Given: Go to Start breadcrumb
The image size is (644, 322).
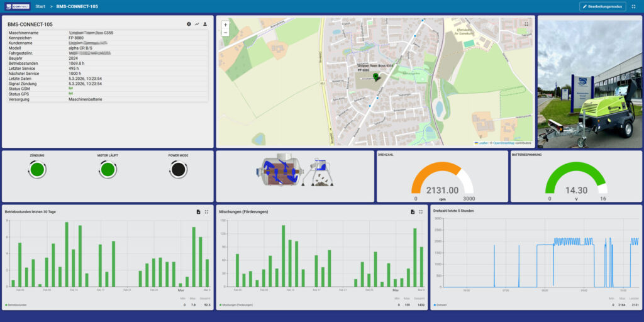Looking at the screenshot, I should pyautogui.click(x=40, y=6).
